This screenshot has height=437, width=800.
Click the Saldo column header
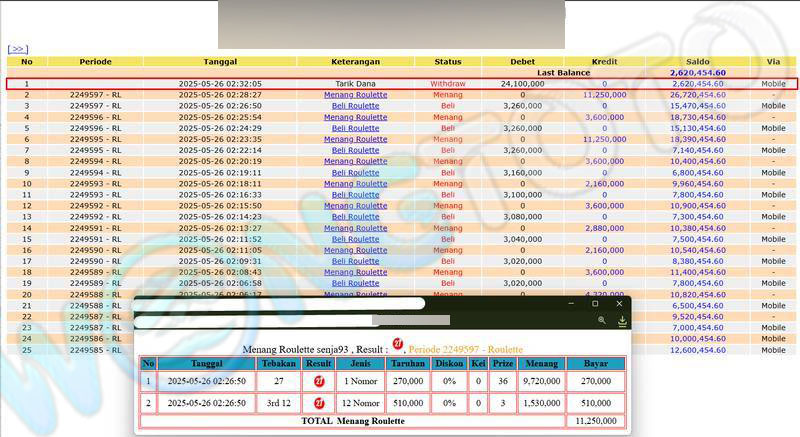[x=697, y=61]
